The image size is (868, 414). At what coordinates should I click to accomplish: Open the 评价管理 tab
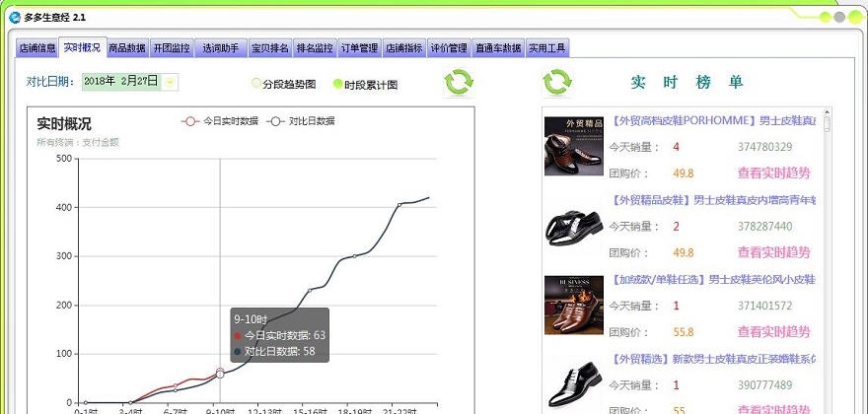click(449, 48)
